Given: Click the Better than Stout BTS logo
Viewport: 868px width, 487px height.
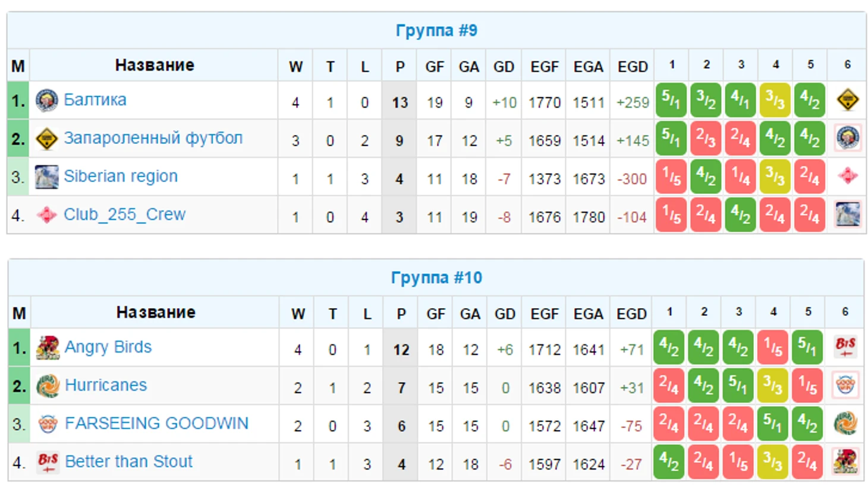Looking at the screenshot, I should point(48,462).
